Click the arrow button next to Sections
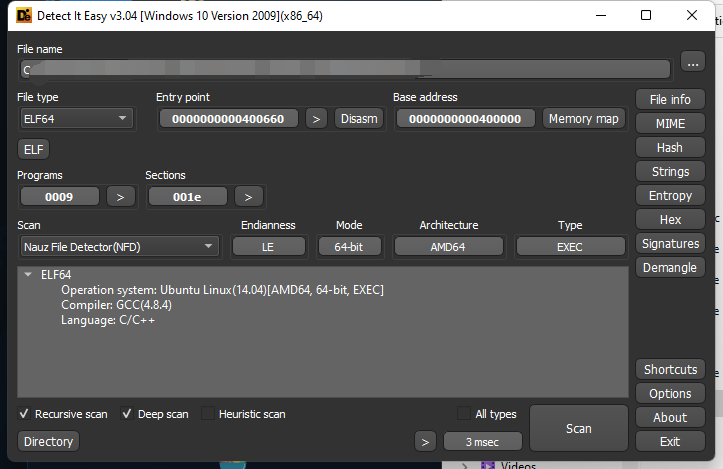 [249, 197]
